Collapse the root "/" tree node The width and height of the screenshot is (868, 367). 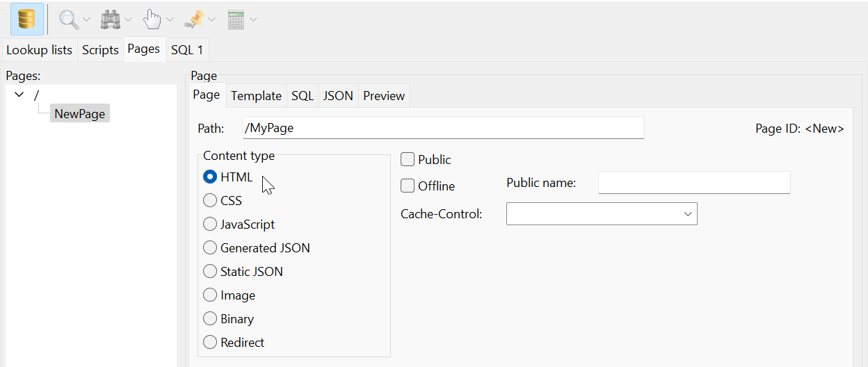(x=19, y=95)
